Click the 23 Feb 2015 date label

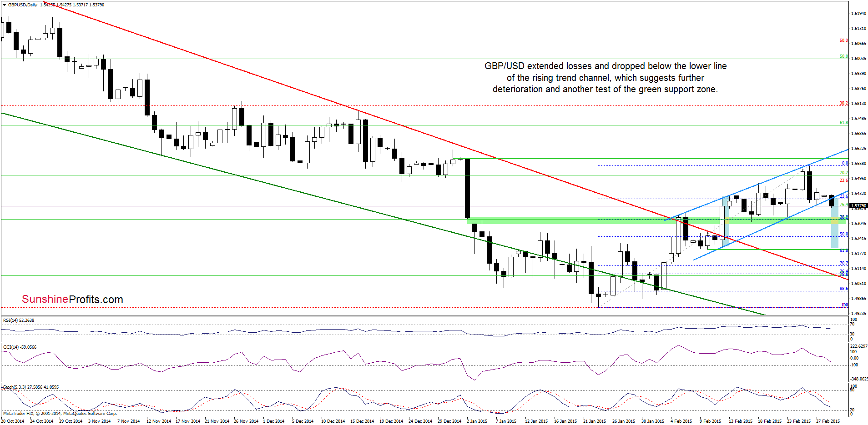pyautogui.click(x=799, y=421)
